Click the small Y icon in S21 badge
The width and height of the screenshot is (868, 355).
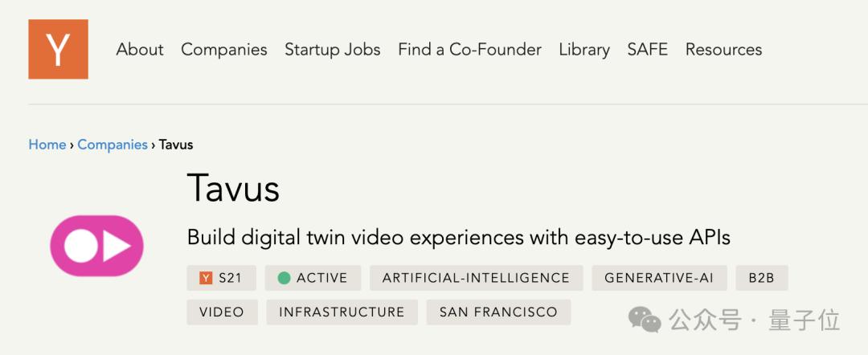(206, 278)
